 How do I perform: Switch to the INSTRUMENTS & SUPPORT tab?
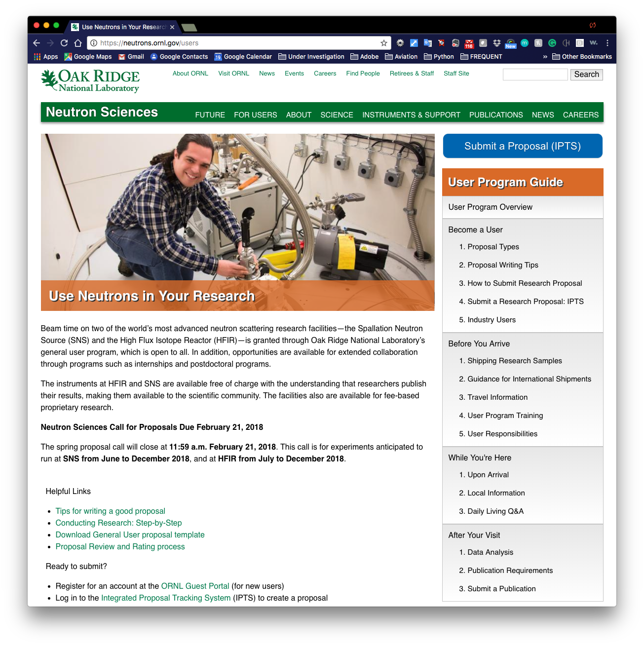click(411, 114)
